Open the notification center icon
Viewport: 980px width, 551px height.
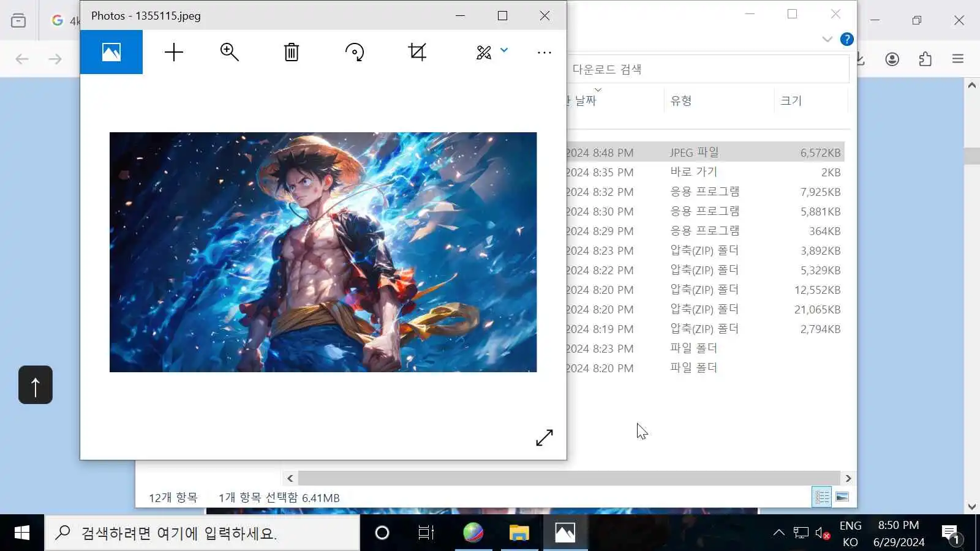pos(951,534)
